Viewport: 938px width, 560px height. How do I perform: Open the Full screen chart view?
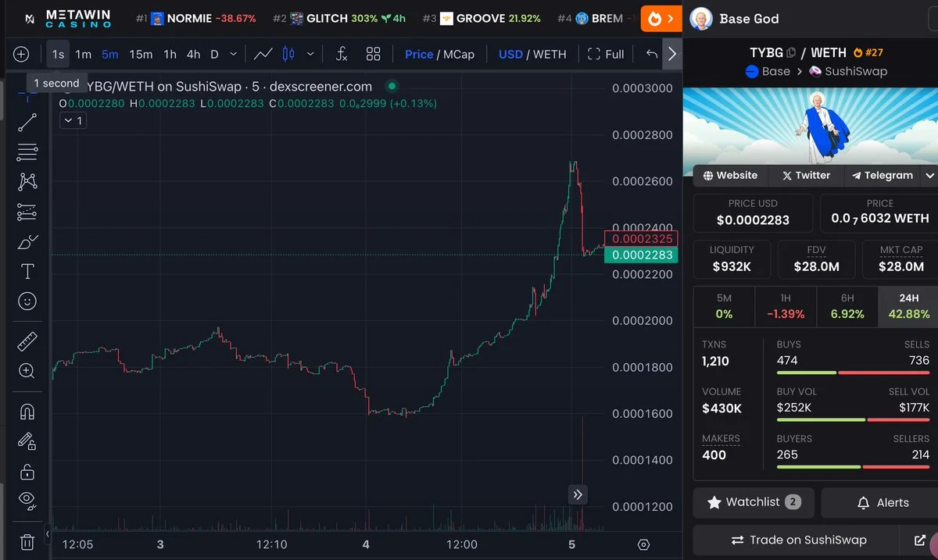606,54
